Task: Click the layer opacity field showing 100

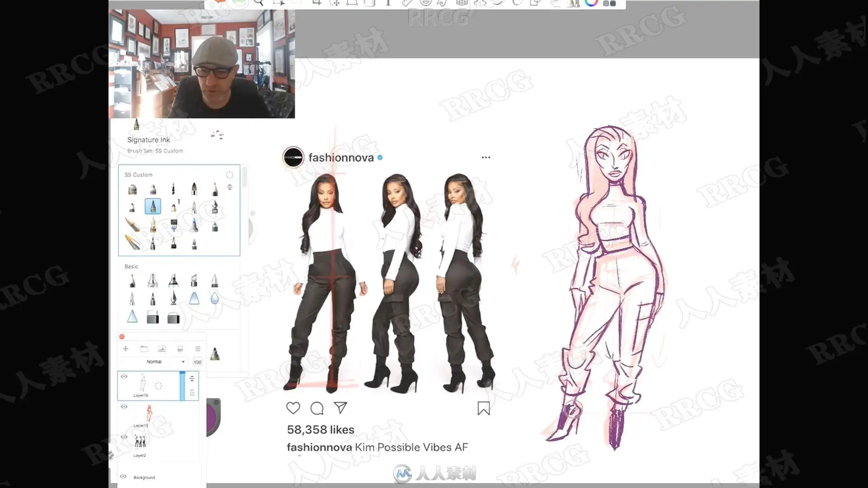Action: (198, 362)
